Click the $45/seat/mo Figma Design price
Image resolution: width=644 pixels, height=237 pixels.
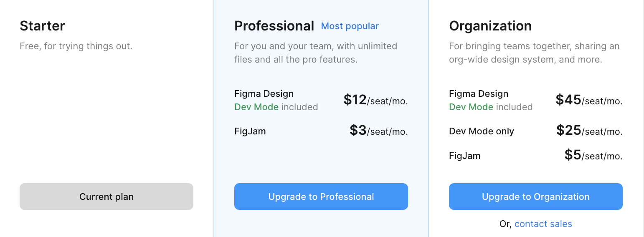tap(589, 100)
